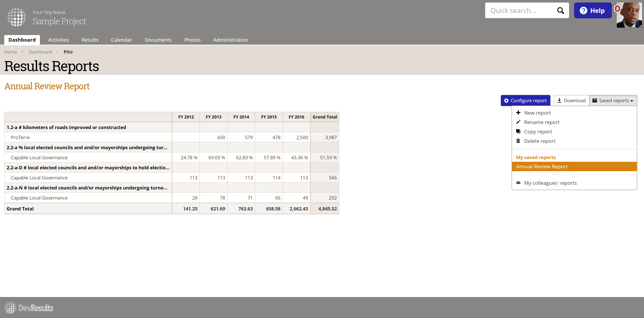Screen dimensions: 644x318
Task: Click the trash icon for Delete report
Action: 518,141
